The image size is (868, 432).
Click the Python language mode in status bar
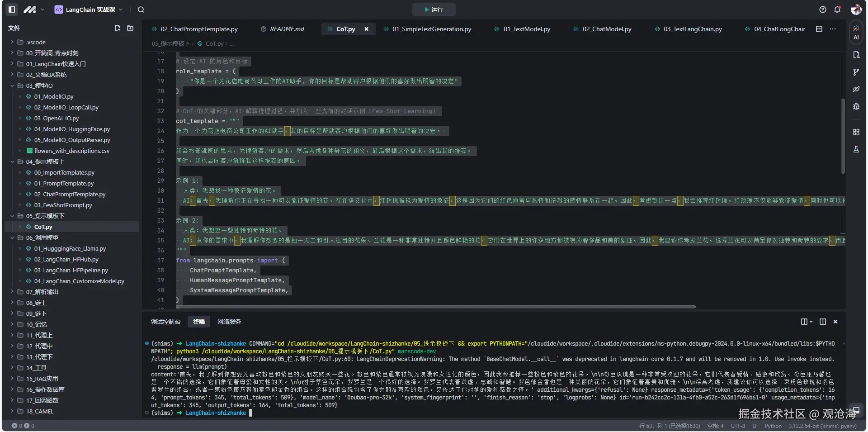(x=773, y=426)
